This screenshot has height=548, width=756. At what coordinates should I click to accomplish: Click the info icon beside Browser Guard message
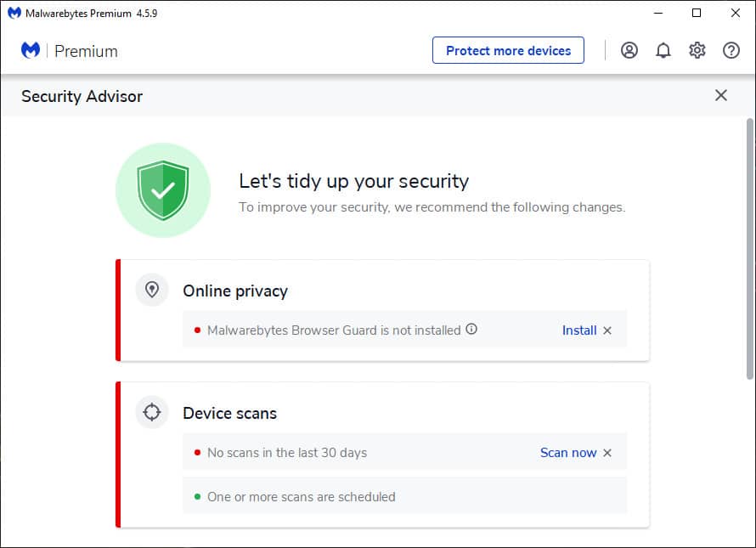coord(471,329)
